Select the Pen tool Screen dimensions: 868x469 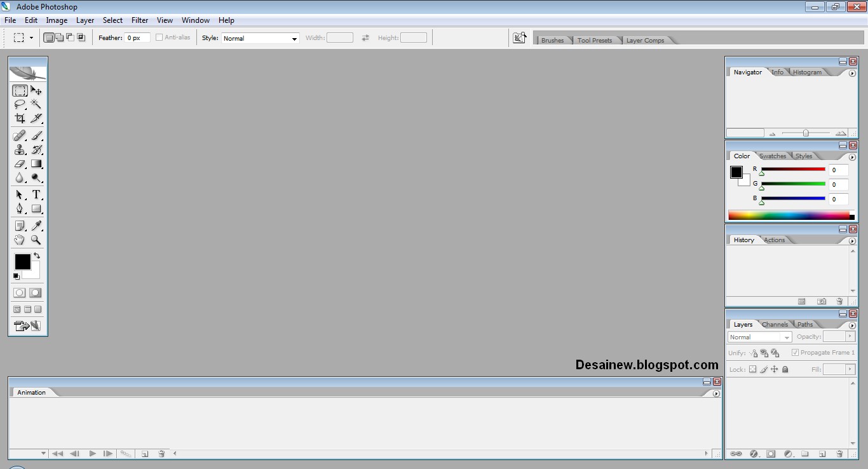coord(20,208)
